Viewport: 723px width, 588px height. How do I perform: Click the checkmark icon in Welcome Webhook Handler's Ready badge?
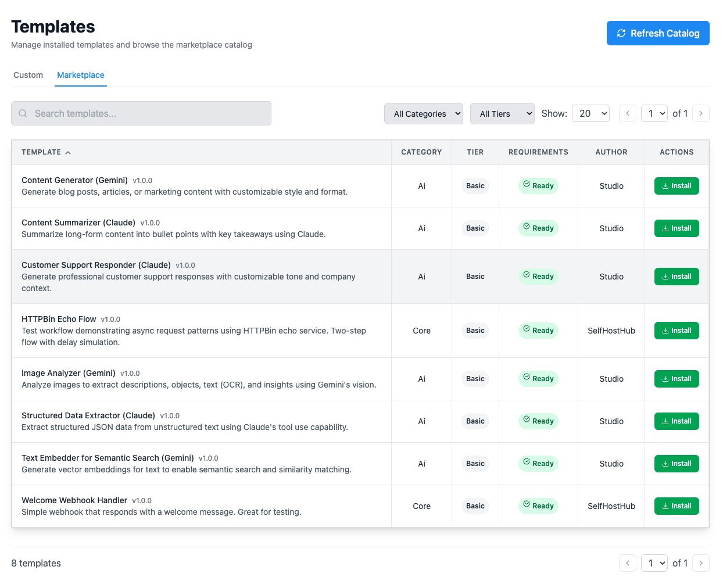pos(527,505)
